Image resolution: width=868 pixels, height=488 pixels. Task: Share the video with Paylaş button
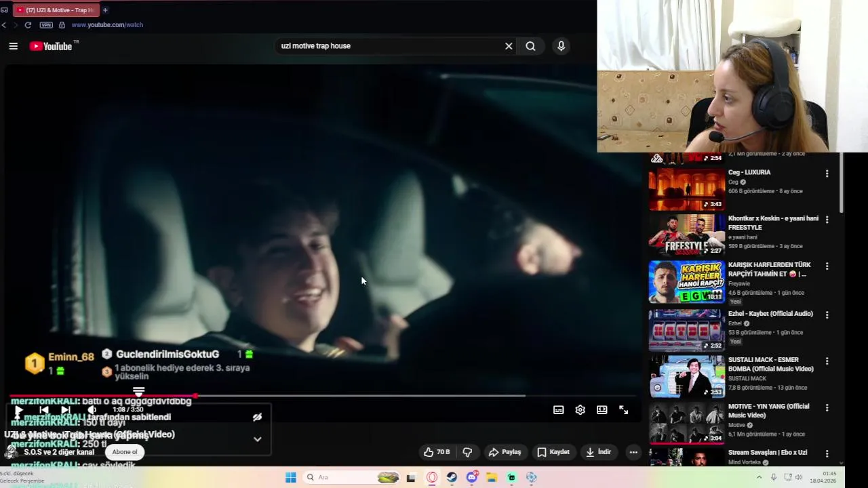(505, 452)
